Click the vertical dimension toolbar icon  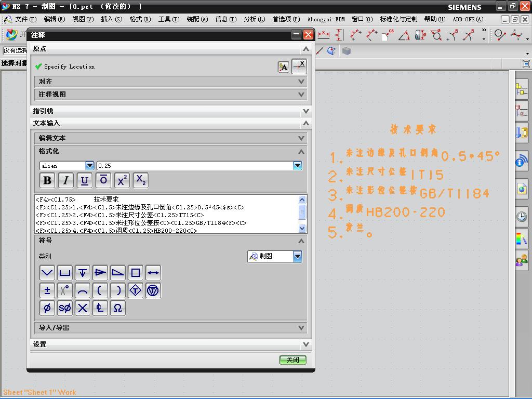pos(339,35)
